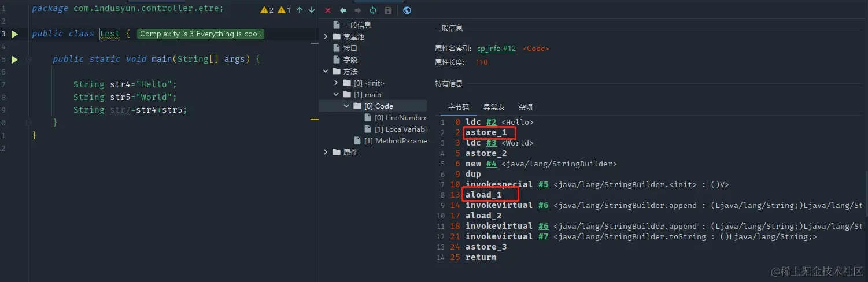Click the string literal "Hello" in code
The width and height of the screenshot is (868, 282).
(x=154, y=84)
